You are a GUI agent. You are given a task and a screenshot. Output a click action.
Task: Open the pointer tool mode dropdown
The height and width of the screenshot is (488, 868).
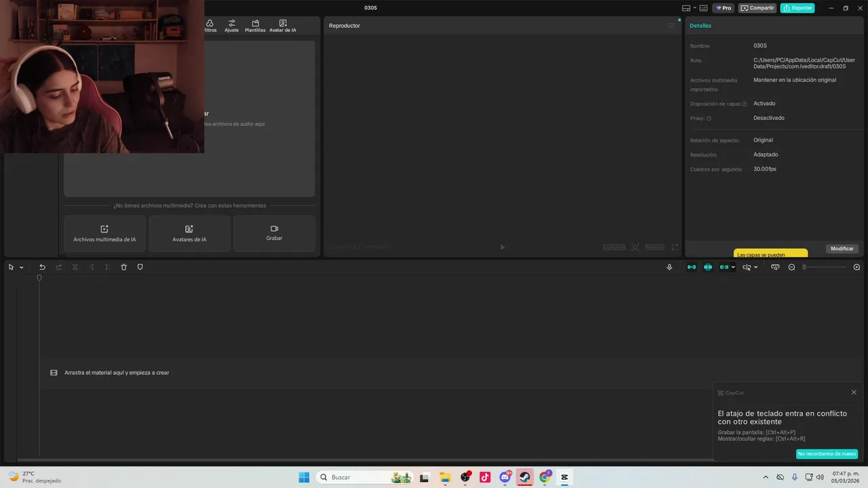[x=21, y=267]
